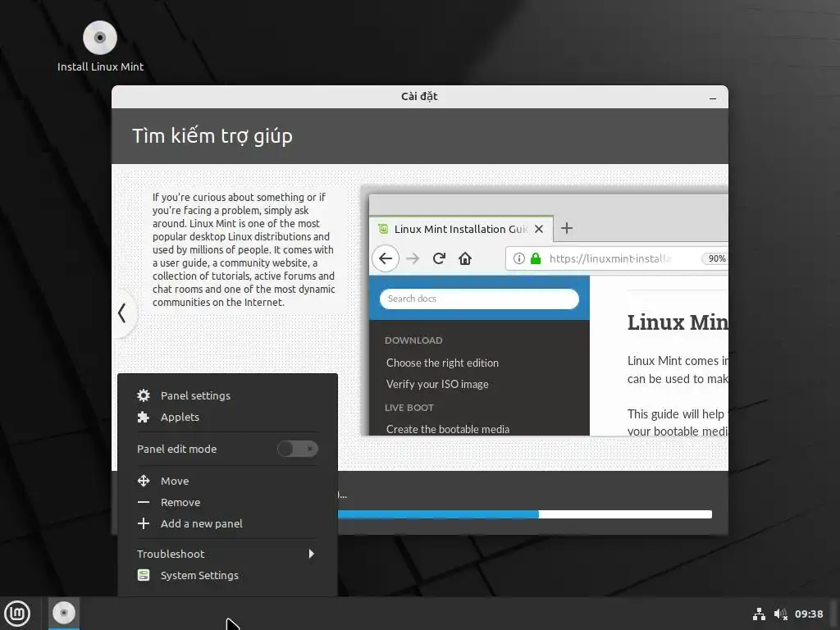The image size is (840, 630).
Task: Click the green padlock icon
Action: pyautogui.click(x=535, y=258)
